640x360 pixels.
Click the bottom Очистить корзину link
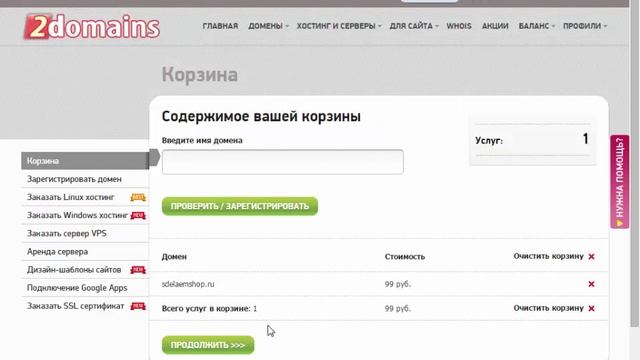click(549, 308)
